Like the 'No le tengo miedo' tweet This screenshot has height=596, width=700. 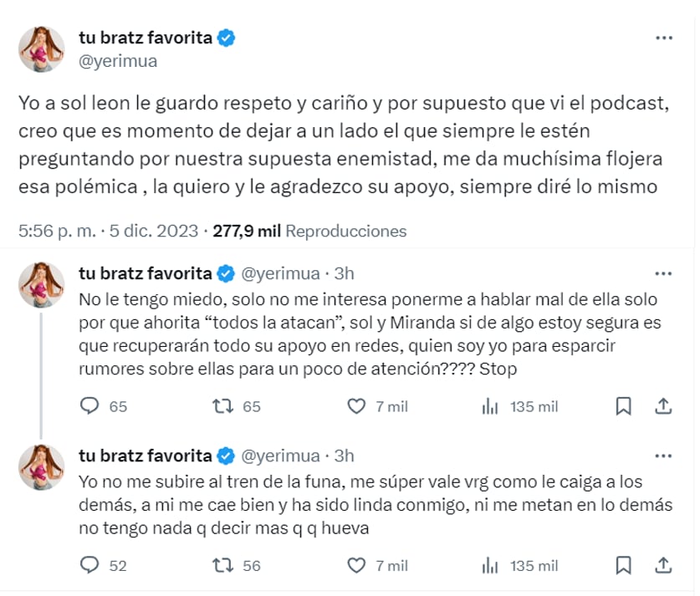click(357, 406)
